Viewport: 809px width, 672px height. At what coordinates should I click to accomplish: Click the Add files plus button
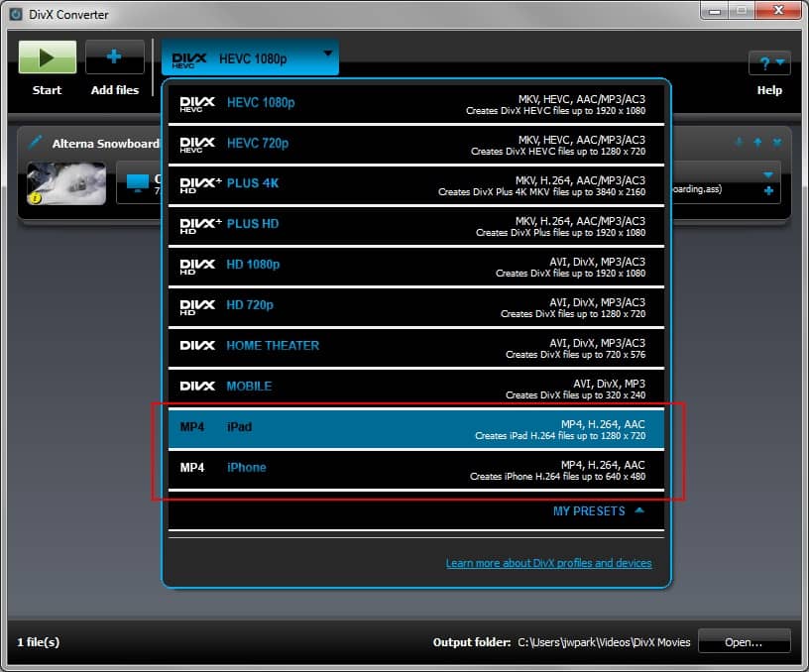(115, 56)
